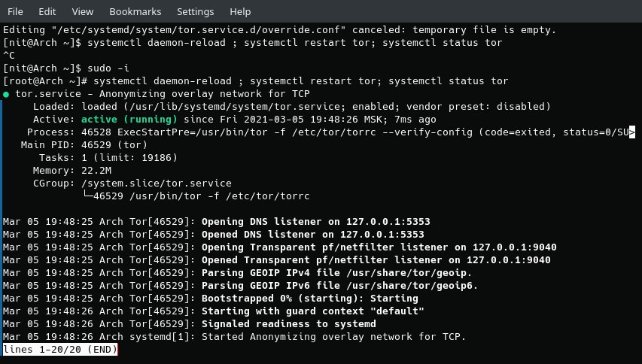642x364 pixels.
Task: Click 'CGroup: /system.slice/tor.service'
Action: coord(132,184)
